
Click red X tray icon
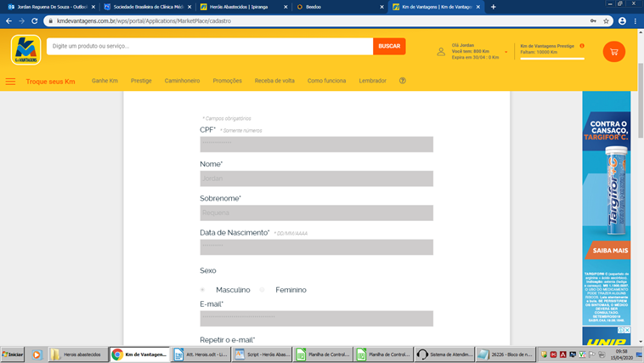click(x=553, y=354)
